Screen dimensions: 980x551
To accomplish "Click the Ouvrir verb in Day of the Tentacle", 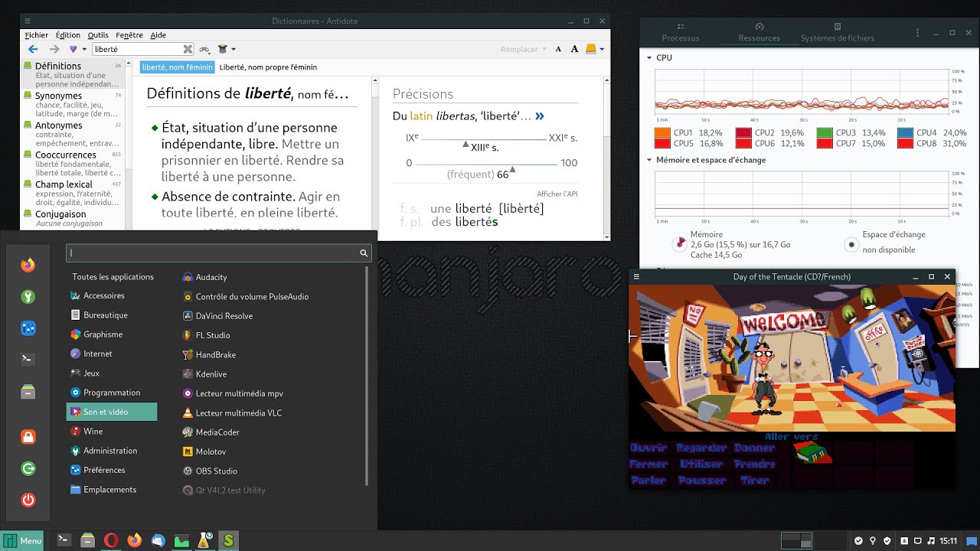I will pyautogui.click(x=648, y=448).
